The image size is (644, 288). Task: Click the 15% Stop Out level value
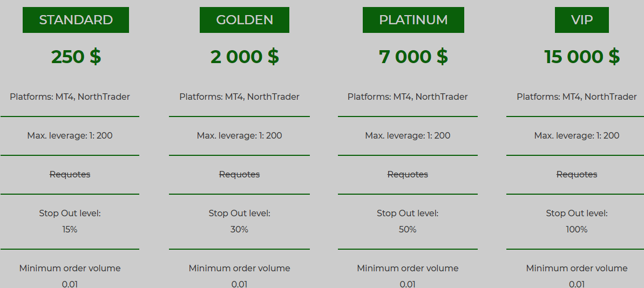70,230
